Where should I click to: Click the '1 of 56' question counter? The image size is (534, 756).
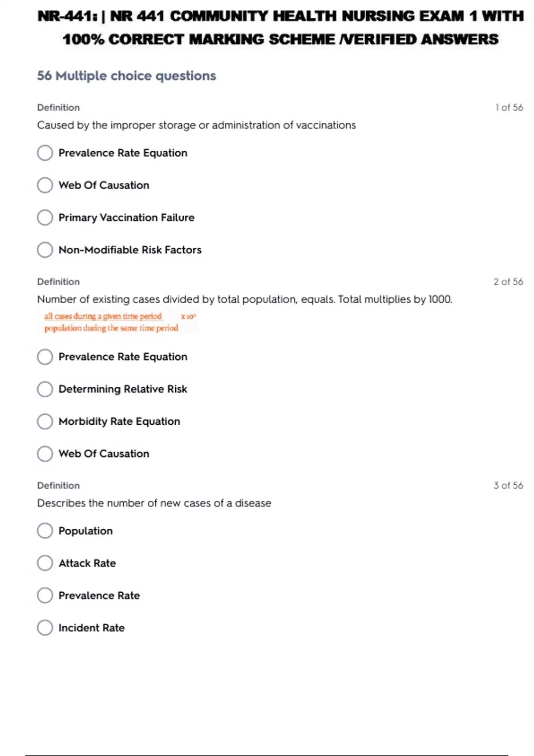point(509,108)
